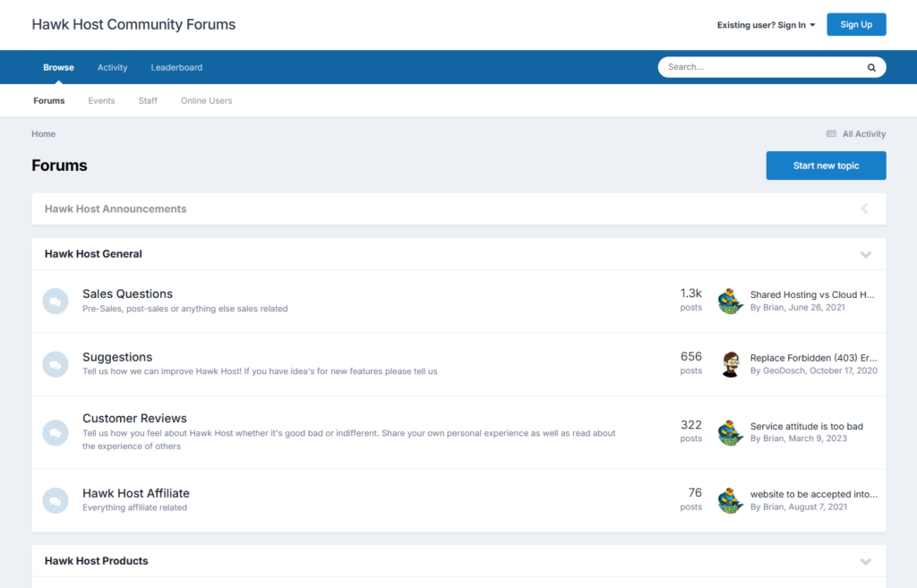The height and width of the screenshot is (588, 917).
Task: Open the Leaderboard tab
Action: coord(176,67)
